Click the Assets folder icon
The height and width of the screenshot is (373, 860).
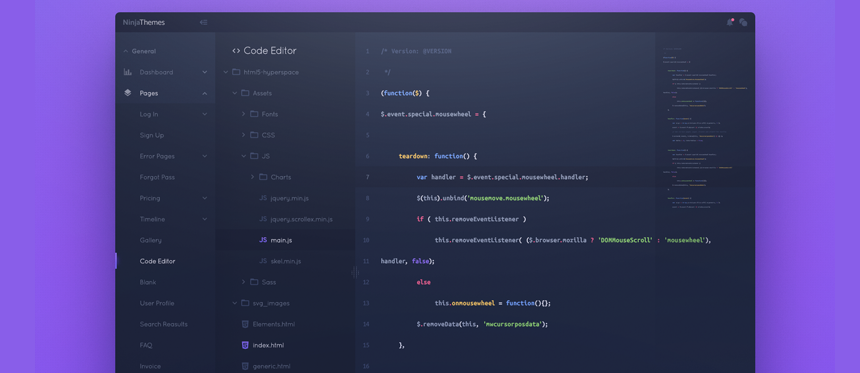245,93
